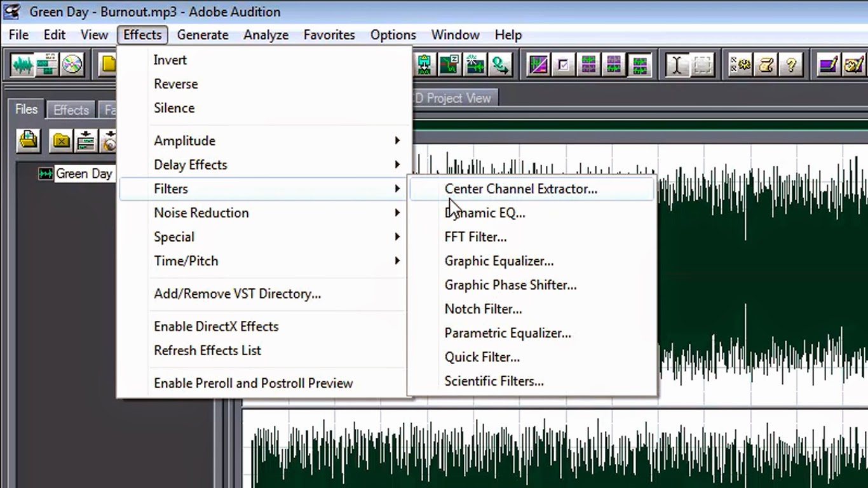The height and width of the screenshot is (488, 868).
Task: Close the open Effects menu in menu bar
Action: point(142,35)
